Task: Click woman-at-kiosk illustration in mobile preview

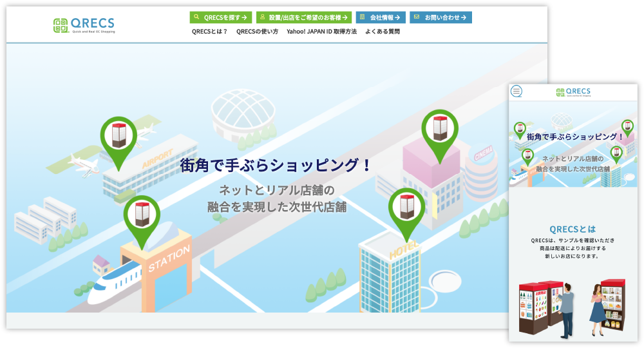Action: (608, 307)
